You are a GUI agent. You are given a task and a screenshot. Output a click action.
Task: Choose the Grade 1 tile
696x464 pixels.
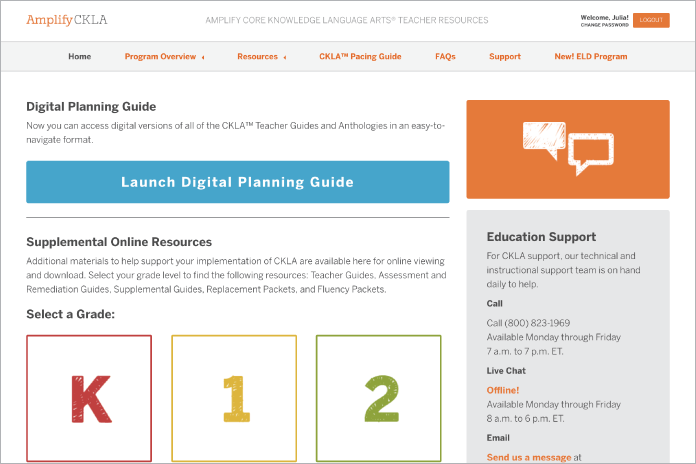pos(234,398)
